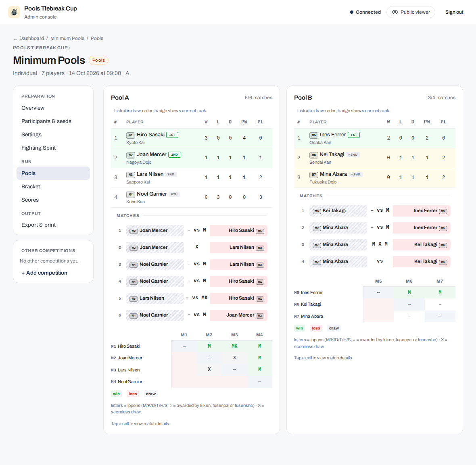
Task: Click the M X M score in Pool B match 3
Action: click(x=380, y=244)
